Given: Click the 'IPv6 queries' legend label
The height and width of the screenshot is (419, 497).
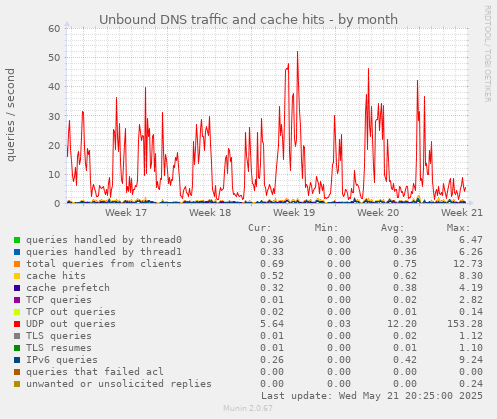Looking at the screenshot, I should click(x=62, y=360).
